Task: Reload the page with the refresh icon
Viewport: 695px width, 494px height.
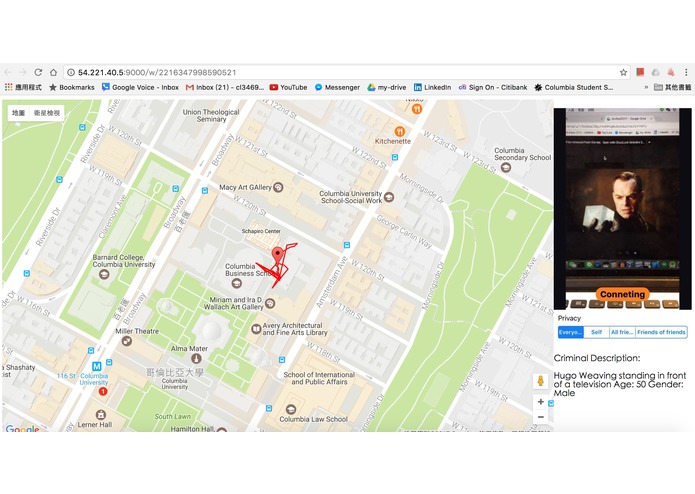Action: point(38,72)
